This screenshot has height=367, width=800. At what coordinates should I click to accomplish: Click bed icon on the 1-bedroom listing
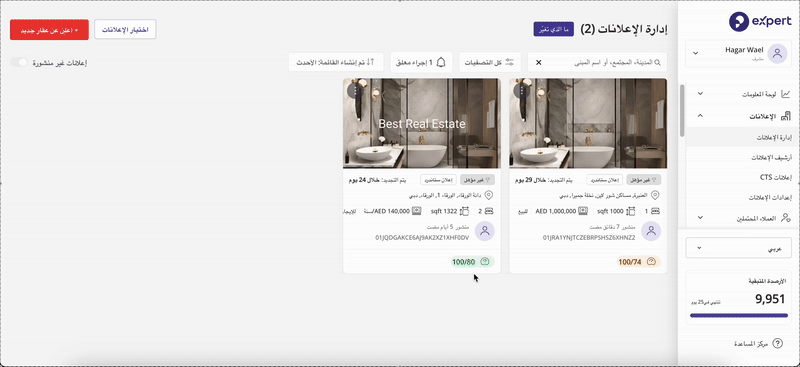click(656, 211)
